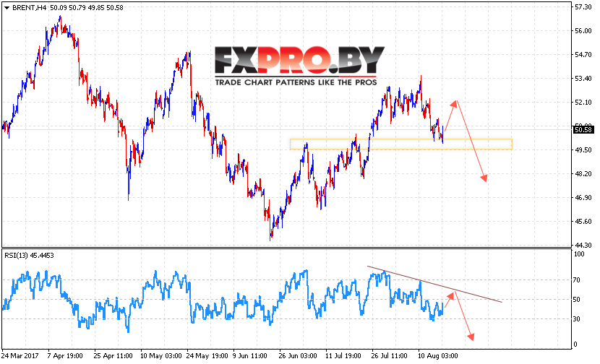Click the 26 Jul 11:00 time label

point(389,356)
